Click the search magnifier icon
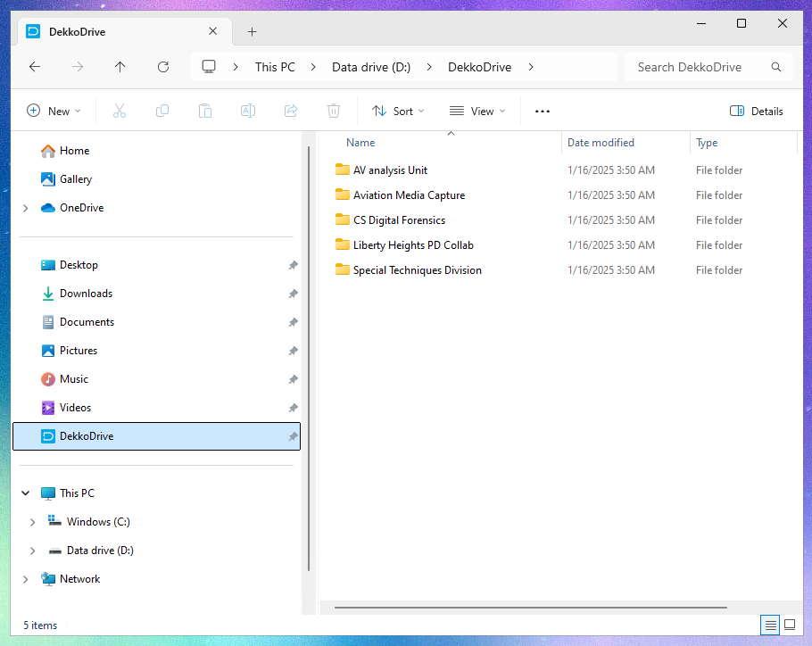The width and height of the screenshot is (812, 646). click(776, 67)
